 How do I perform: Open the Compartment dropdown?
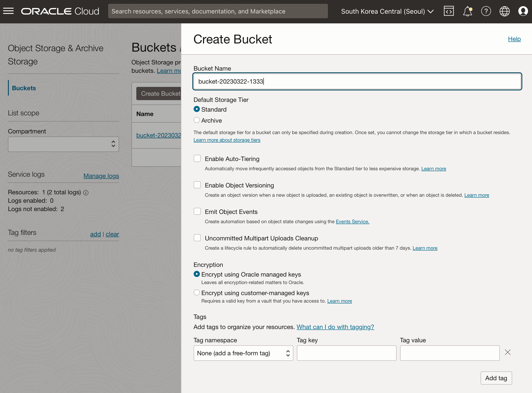(x=63, y=144)
